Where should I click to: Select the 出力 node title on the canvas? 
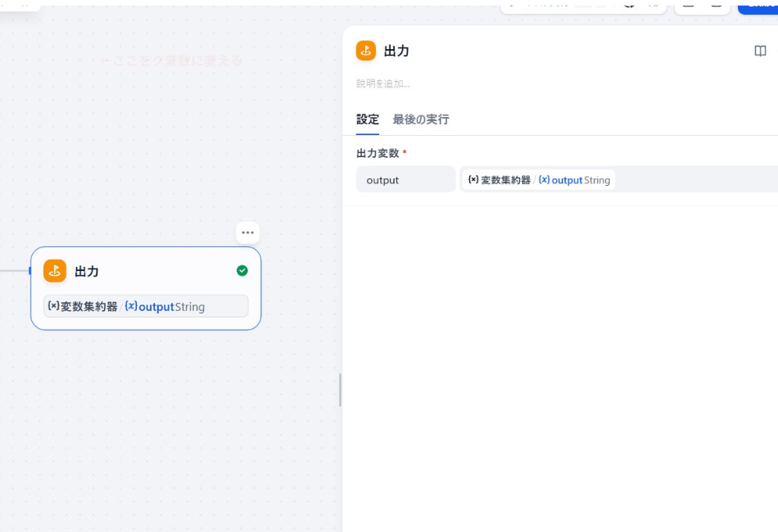point(88,271)
